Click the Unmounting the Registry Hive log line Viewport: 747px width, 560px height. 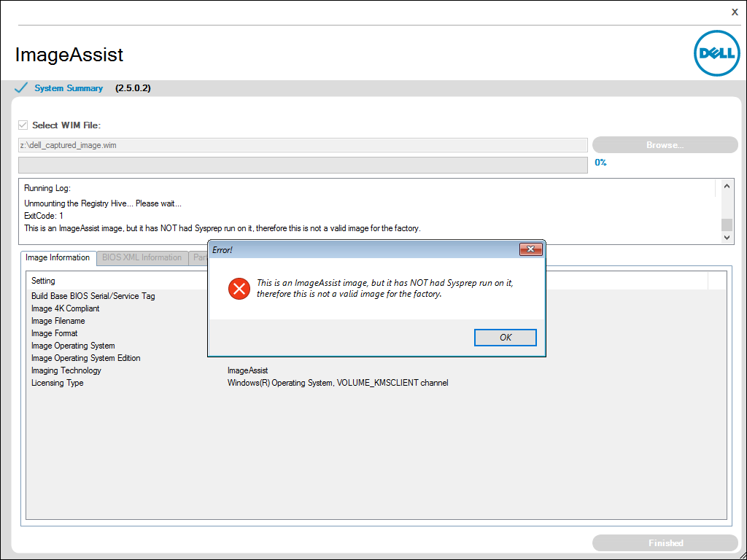tap(103, 203)
